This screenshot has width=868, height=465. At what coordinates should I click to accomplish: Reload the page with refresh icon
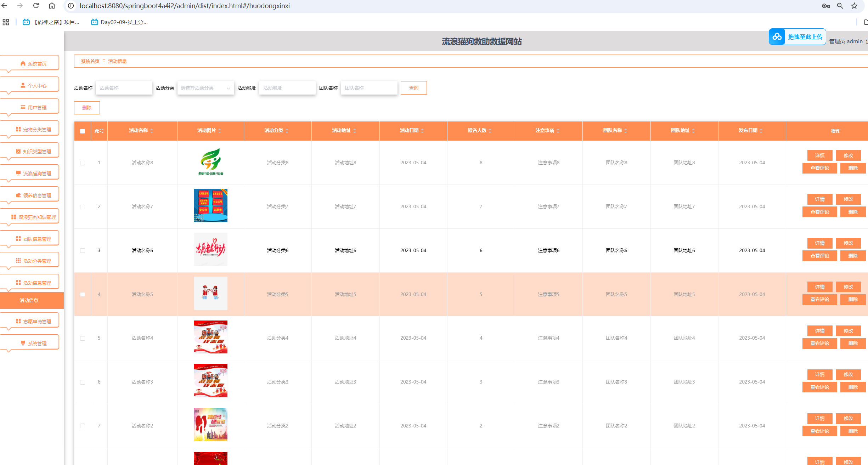coord(36,6)
